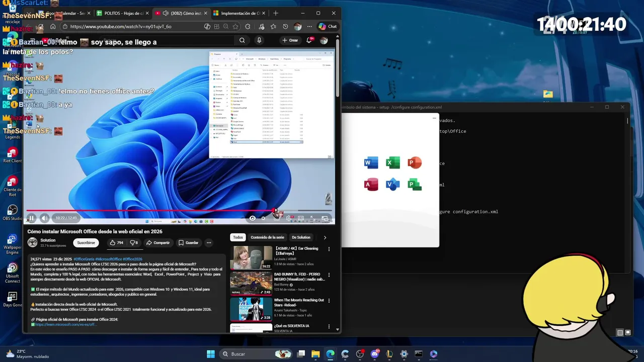Mute the video volume speaker icon
The height and width of the screenshot is (362, 644).
coord(44,218)
